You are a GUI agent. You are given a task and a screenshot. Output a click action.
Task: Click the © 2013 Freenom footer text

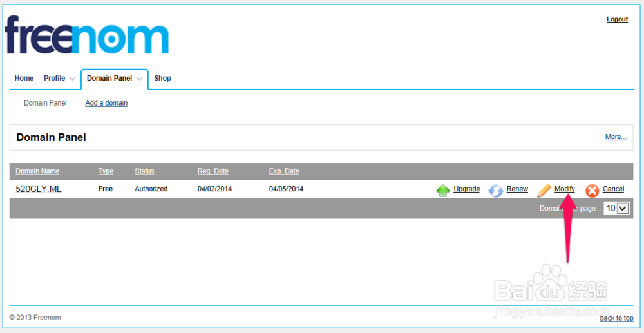(35, 318)
